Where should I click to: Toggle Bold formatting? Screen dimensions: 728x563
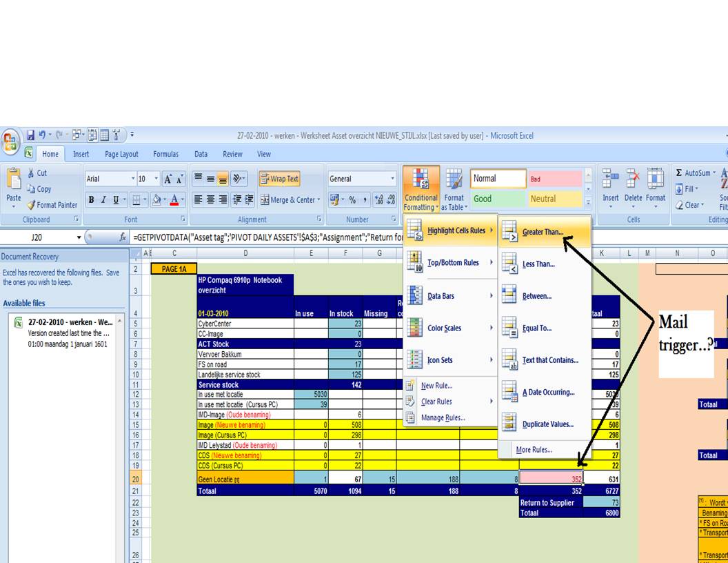point(91,200)
